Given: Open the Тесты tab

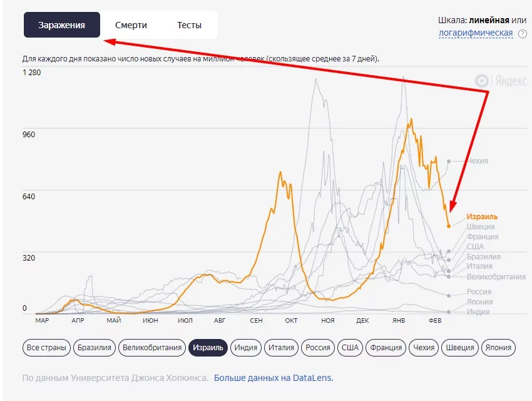Looking at the screenshot, I should pos(189,25).
